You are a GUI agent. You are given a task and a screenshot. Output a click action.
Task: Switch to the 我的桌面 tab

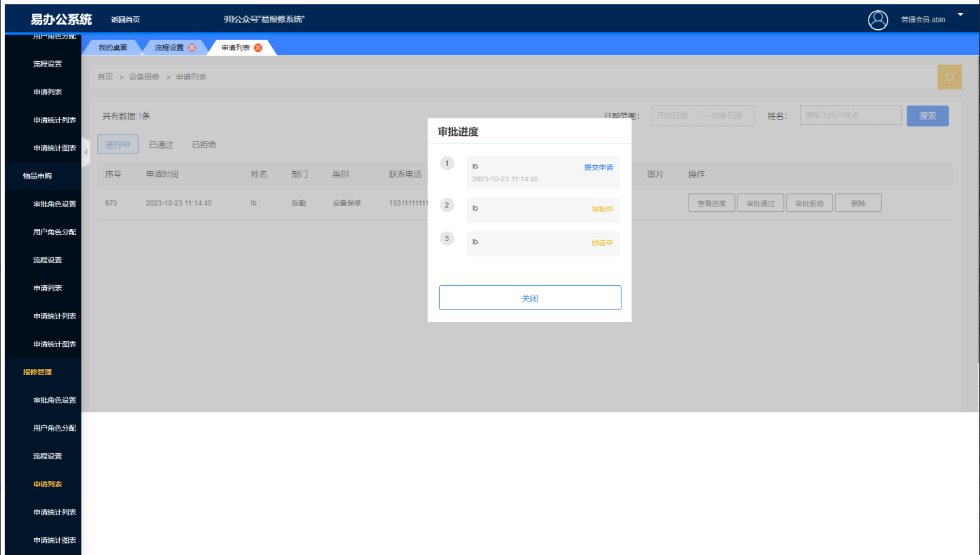click(112, 48)
